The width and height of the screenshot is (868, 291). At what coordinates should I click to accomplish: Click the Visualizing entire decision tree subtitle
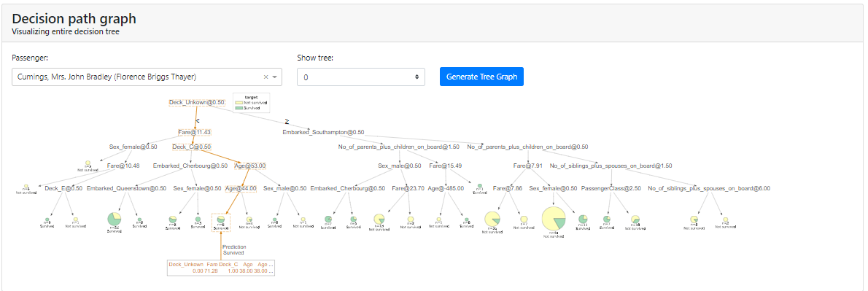(x=66, y=31)
